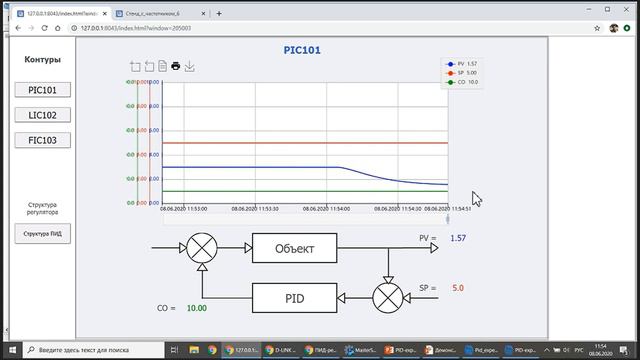Open the Chrome profile avatar

click(x=613, y=28)
